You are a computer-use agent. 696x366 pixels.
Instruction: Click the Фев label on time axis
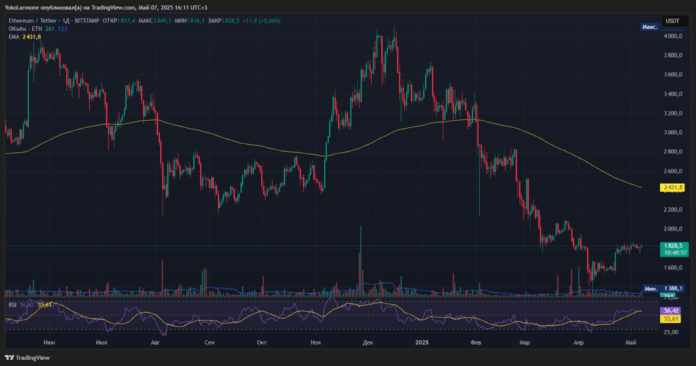pos(476,342)
